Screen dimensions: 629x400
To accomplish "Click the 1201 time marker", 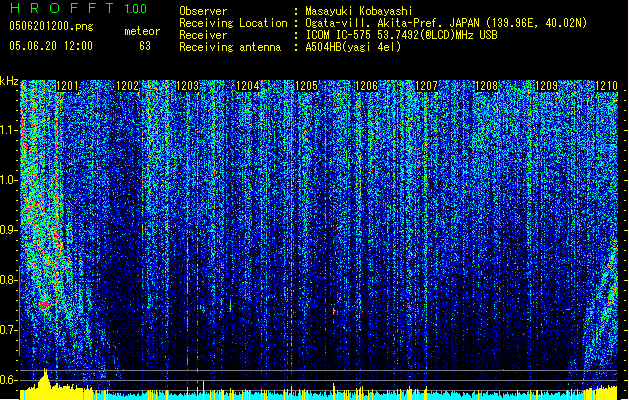I will tap(68, 86).
